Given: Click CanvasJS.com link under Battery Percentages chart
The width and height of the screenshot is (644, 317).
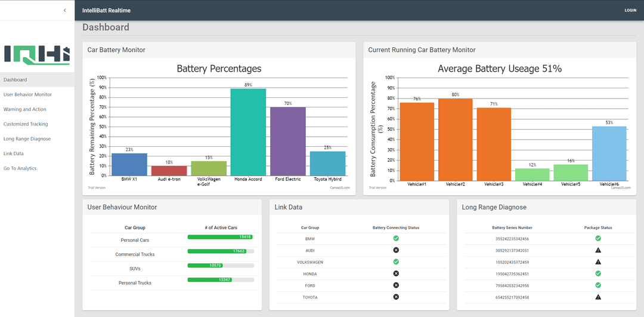Looking at the screenshot, I should [x=340, y=187].
